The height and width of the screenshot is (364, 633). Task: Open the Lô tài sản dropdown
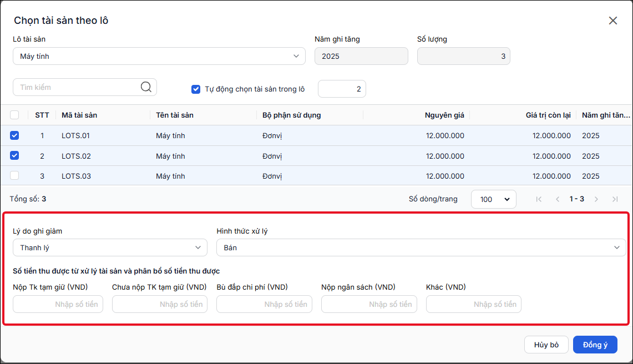pyautogui.click(x=159, y=56)
